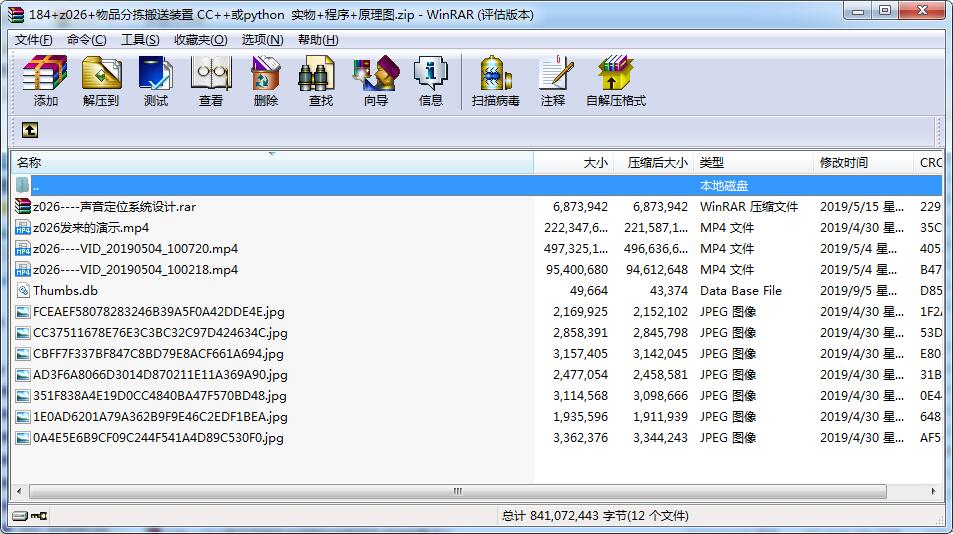Open the 命令(C) menu

tap(86, 39)
